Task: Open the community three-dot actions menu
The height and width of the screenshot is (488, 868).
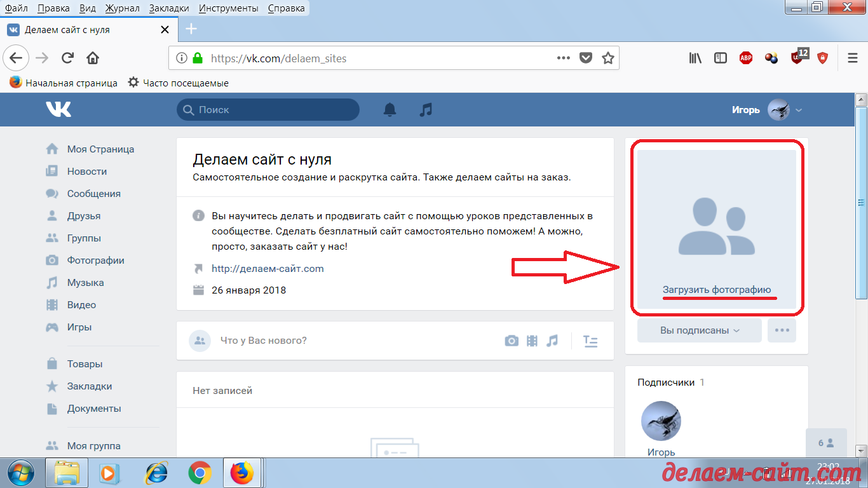Action: coord(782,330)
